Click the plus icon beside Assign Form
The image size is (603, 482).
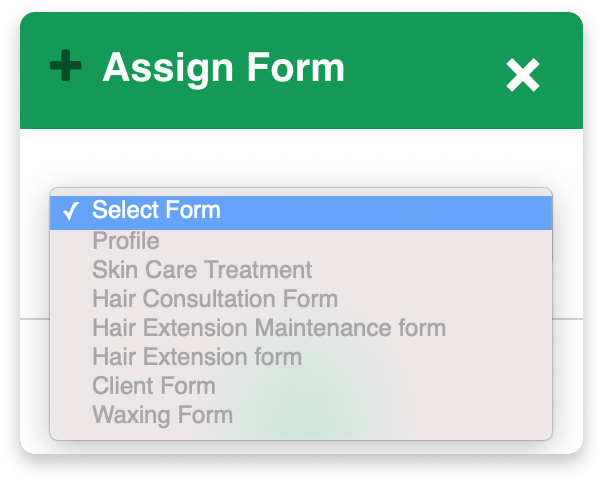point(66,68)
